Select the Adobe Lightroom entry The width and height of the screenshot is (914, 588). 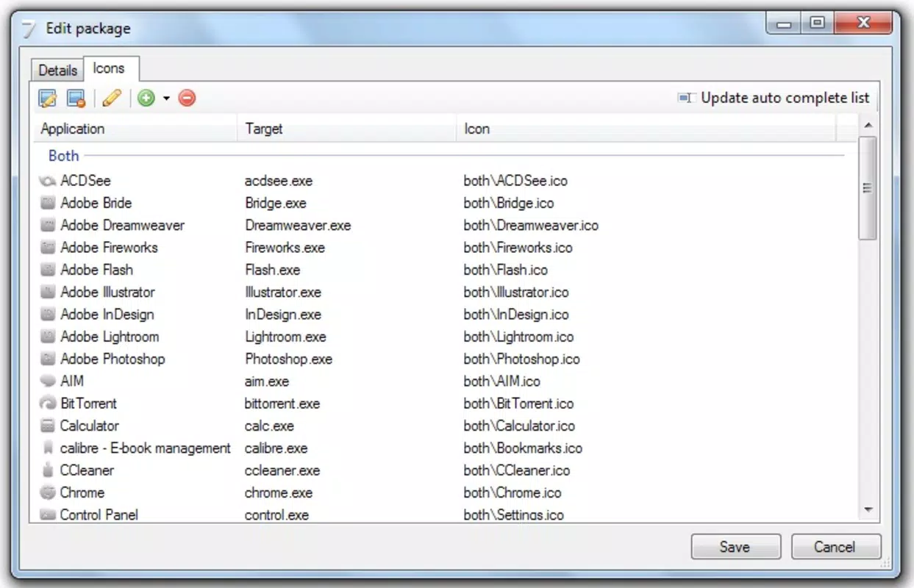pos(110,337)
